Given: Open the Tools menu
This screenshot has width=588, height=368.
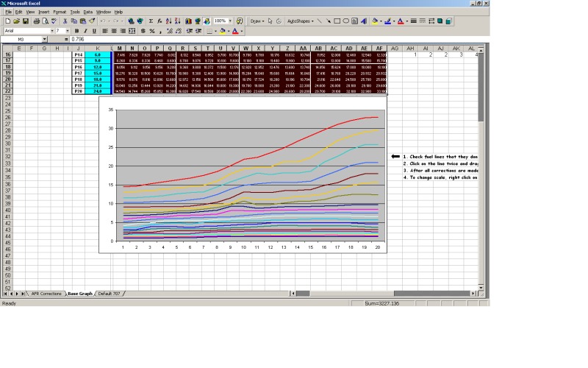Looking at the screenshot, I should (x=75, y=12).
